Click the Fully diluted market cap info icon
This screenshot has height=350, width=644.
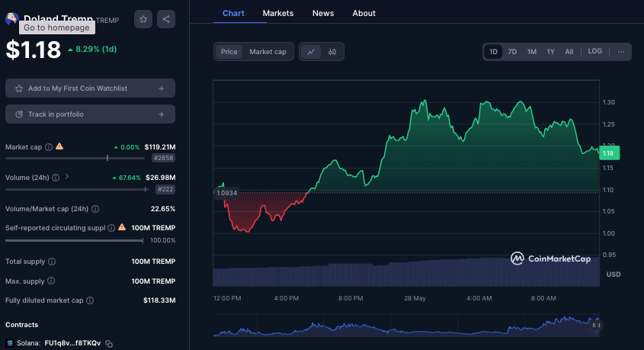click(89, 300)
